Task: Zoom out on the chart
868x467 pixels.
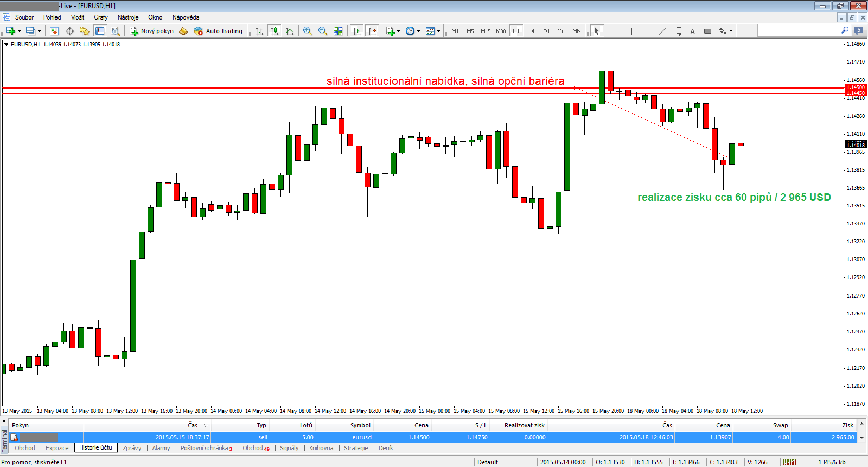Action: (323, 31)
